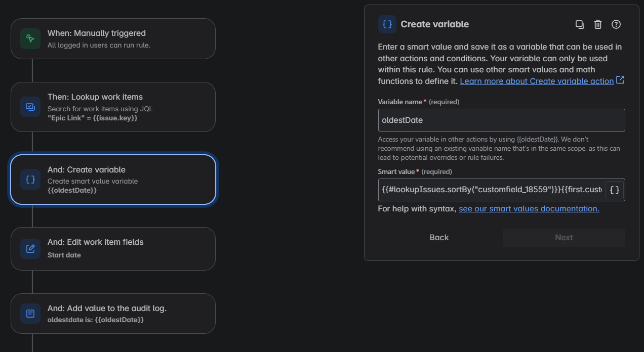
Task: Click the Create variable panel header icon
Action: (387, 24)
